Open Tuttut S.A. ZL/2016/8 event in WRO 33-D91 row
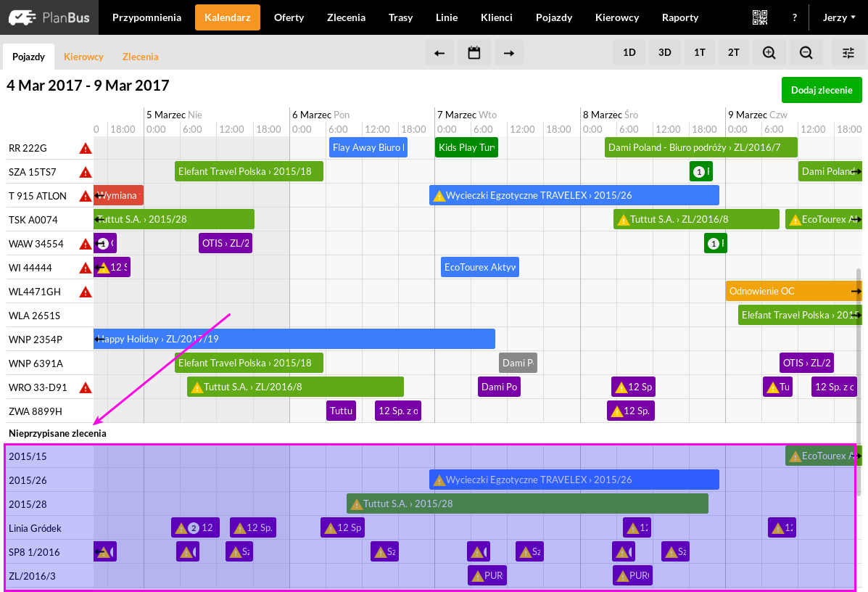Image resolution: width=868 pixels, height=592 pixels. [x=296, y=387]
